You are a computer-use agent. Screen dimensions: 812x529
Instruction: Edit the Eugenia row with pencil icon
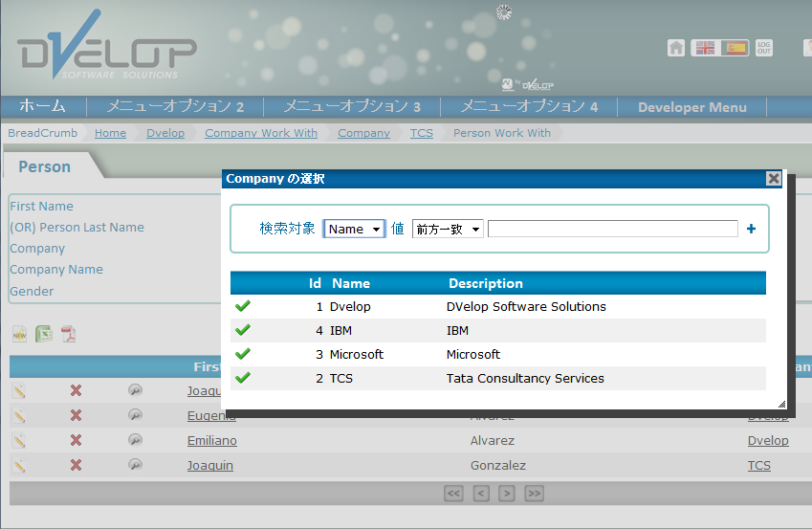[x=19, y=415]
